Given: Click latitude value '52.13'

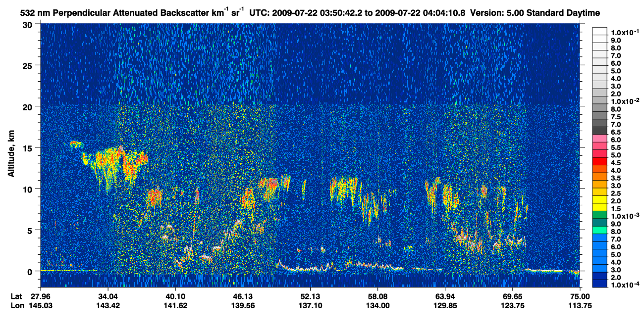Looking at the screenshot, I should tap(310, 296).
